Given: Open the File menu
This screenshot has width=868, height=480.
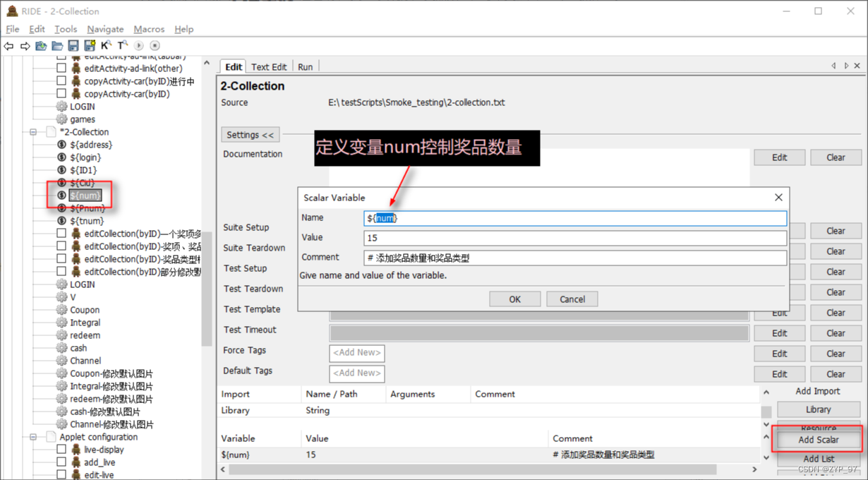Looking at the screenshot, I should coord(13,29).
